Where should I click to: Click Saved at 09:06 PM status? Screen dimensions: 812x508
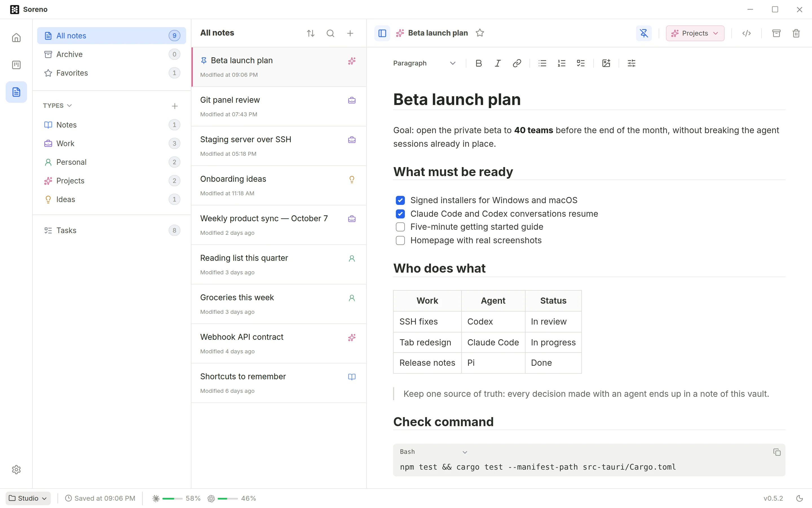pyautogui.click(x=100, y=498)
